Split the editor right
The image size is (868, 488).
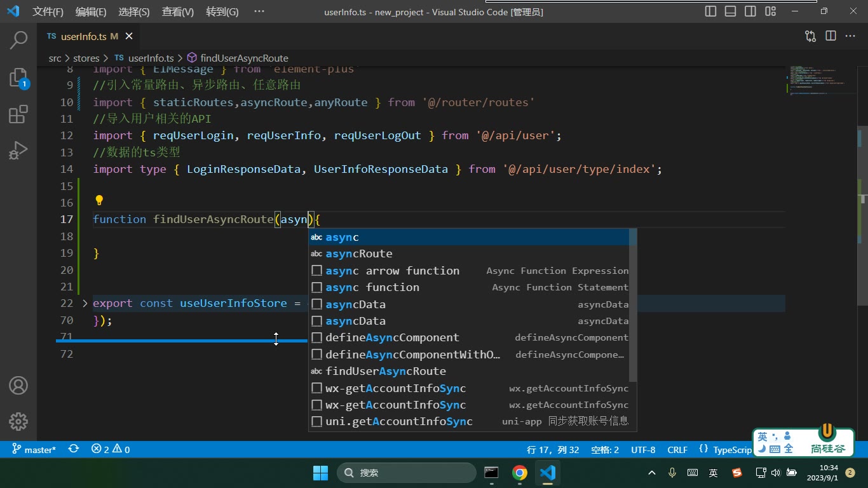coord(831,36)
